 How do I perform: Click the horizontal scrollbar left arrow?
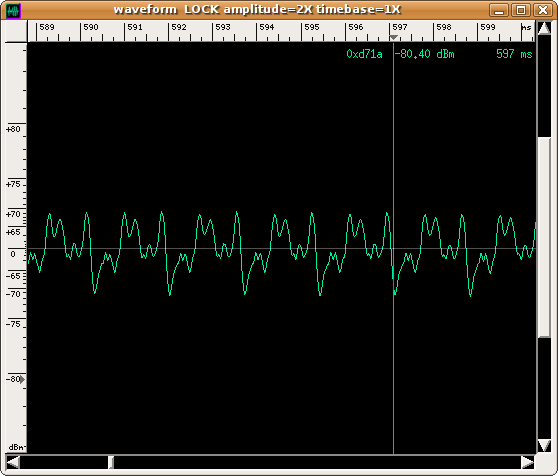13,462
